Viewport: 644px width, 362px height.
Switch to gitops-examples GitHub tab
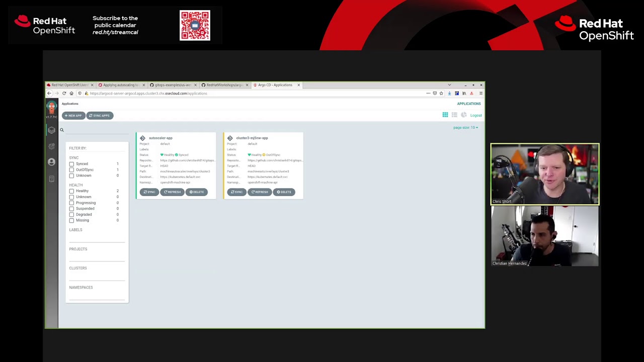(x=173, y=85)
